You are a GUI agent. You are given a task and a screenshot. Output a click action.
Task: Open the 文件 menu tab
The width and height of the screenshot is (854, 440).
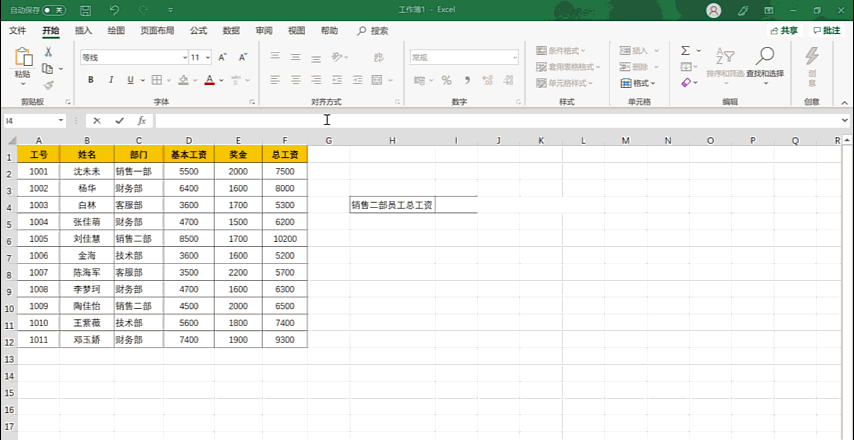(x=17, y=30)
